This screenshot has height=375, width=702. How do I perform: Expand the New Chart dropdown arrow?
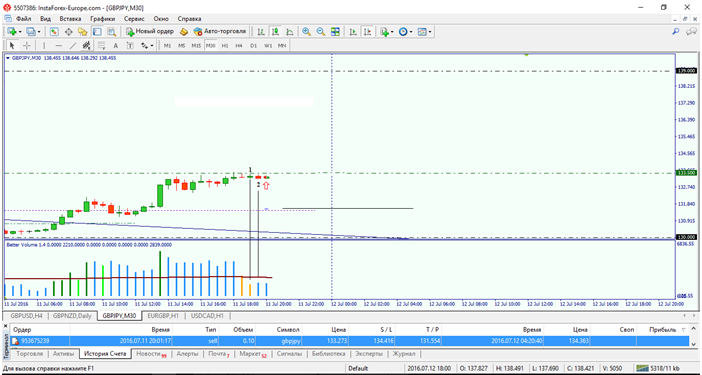coord(20,32)
